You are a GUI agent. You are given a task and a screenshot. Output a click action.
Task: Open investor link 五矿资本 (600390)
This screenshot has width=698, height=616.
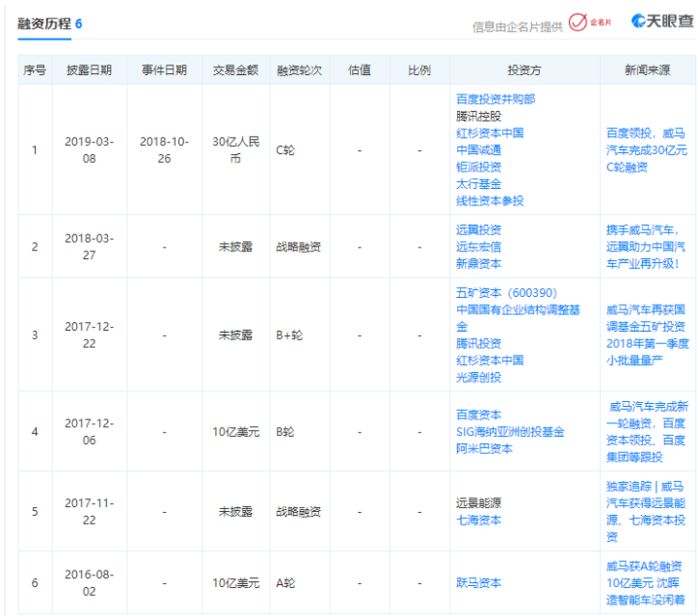(x=506, y=292)
